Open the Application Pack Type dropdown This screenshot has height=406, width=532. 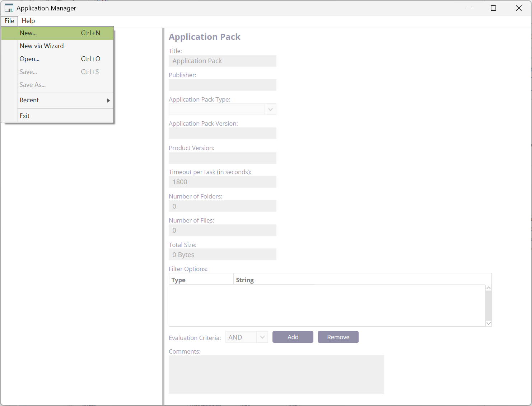270,109
